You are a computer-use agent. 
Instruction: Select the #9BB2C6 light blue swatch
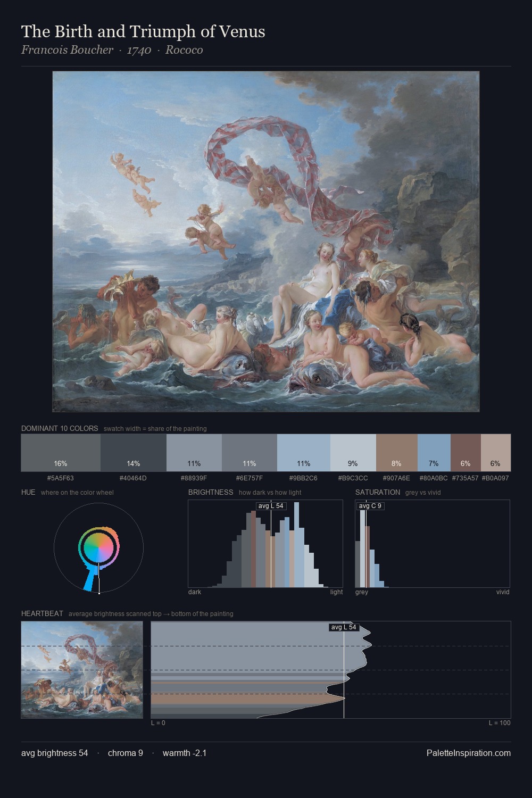[x=304, y=453]
